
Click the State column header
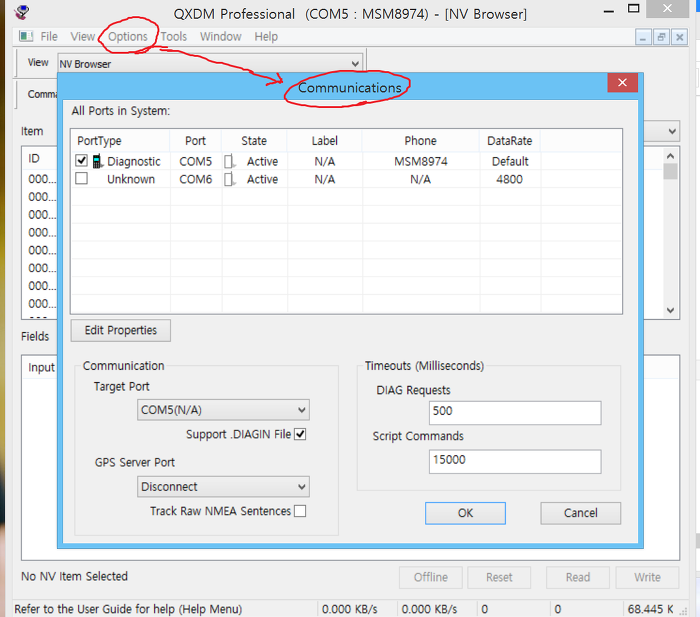(254, 141)
